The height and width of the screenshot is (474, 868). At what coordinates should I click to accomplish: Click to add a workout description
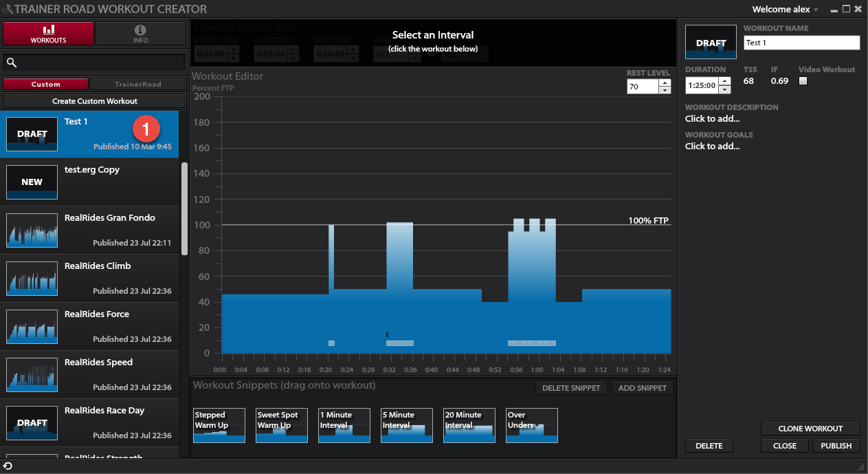tap(713, 119)
